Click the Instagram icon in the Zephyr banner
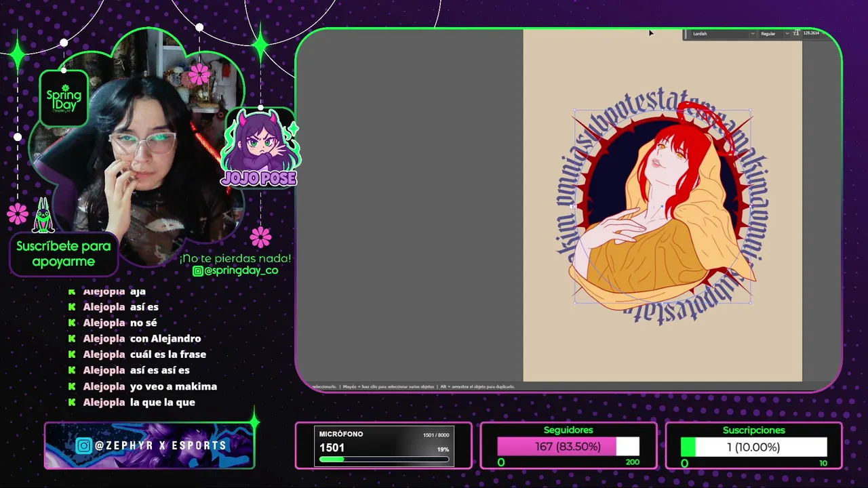868x488 pixels. coord(83,445)
